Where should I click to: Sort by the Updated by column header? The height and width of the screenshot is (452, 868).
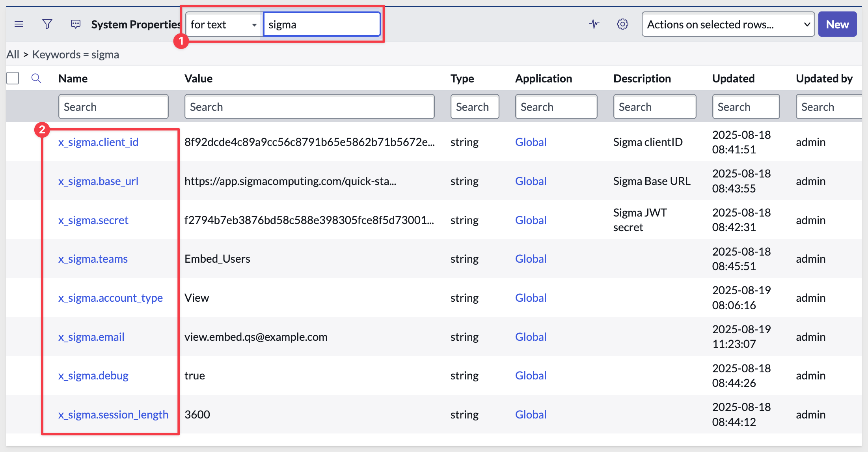[x=824, y=78]
